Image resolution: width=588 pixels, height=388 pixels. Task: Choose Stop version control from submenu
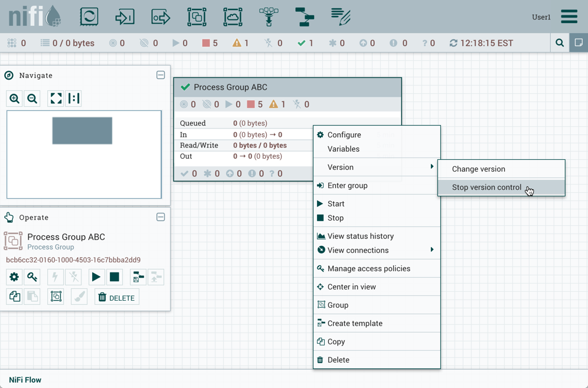(x=486, y=188)
